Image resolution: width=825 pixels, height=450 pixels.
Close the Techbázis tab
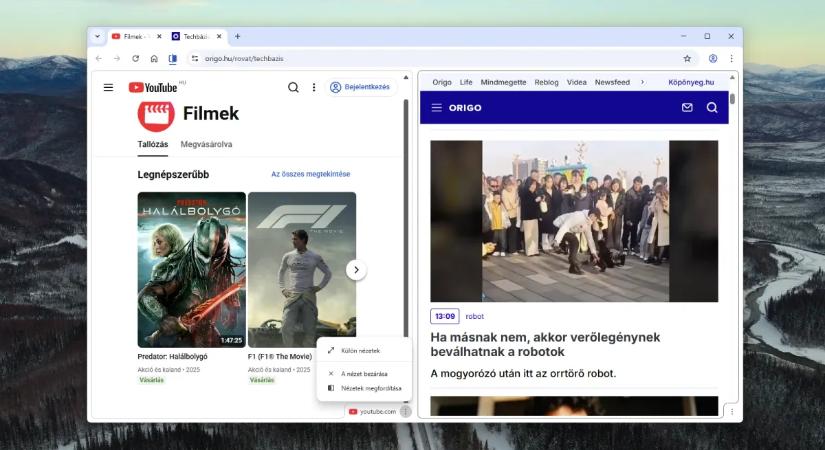[219, 36]
